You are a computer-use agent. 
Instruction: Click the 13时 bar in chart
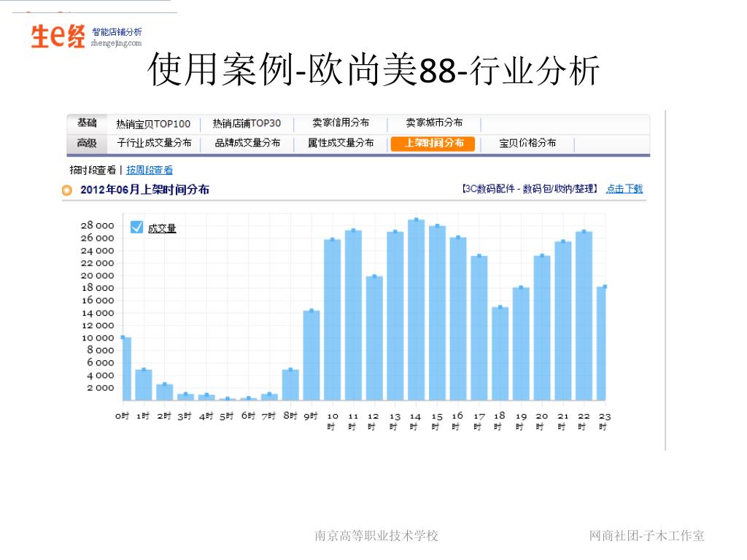tap(395, 316)
